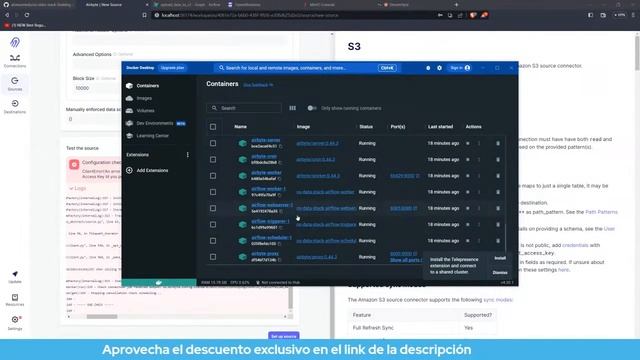Image resolution: width=640 pixels, height=360 pixels.
Task: Focus Docker Desktop global search bar
Action: point(307,68)
